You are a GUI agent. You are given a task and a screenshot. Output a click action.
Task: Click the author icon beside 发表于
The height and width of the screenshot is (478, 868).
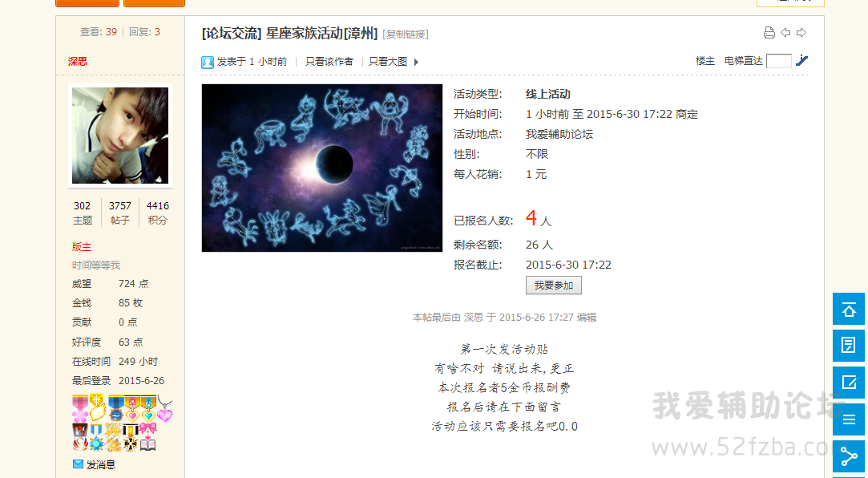(208, 62)
